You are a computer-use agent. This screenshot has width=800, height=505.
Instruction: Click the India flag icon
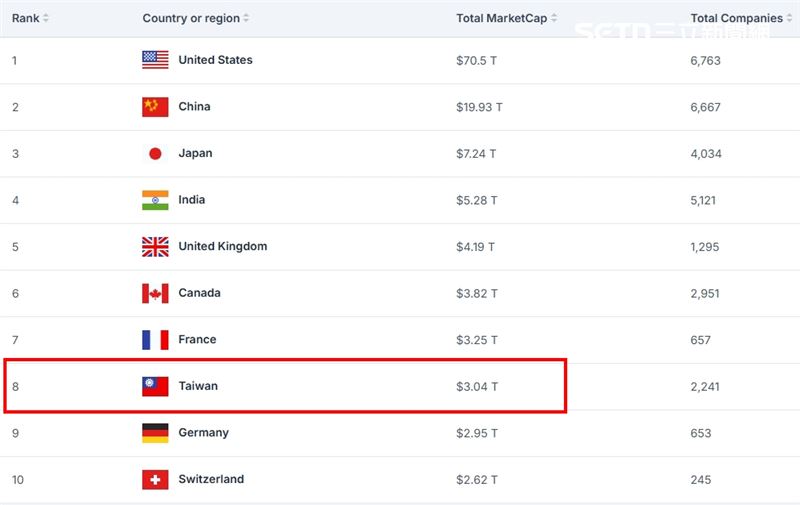click(155, 200)
